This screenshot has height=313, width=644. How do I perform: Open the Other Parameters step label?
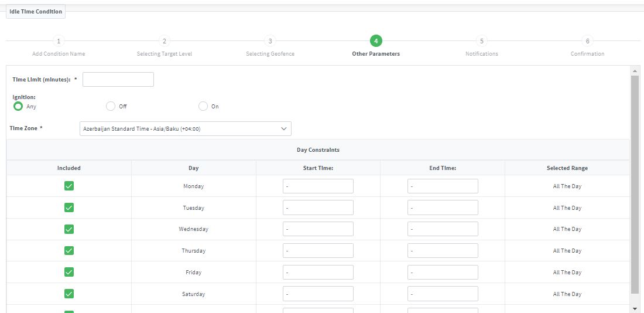pos(376,54)
